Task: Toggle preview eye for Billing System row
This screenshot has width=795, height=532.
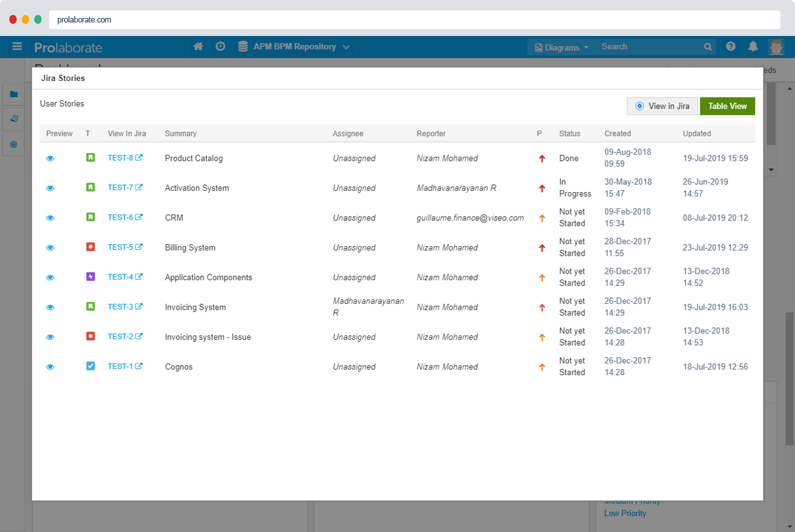Action: 50,247
